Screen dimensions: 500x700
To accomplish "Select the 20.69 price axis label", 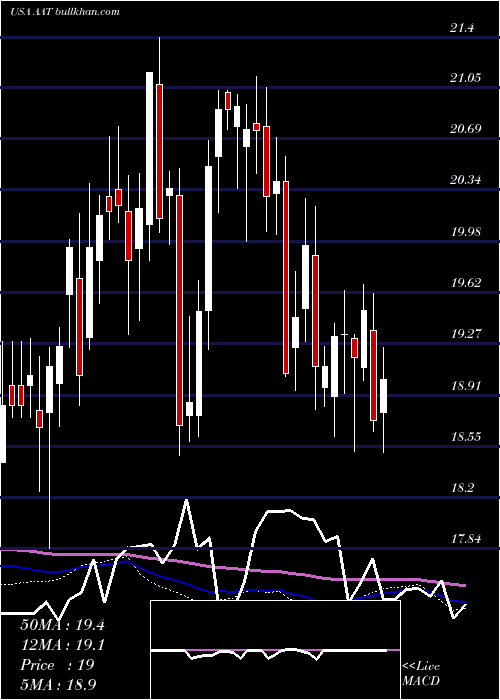I will 466,129.
